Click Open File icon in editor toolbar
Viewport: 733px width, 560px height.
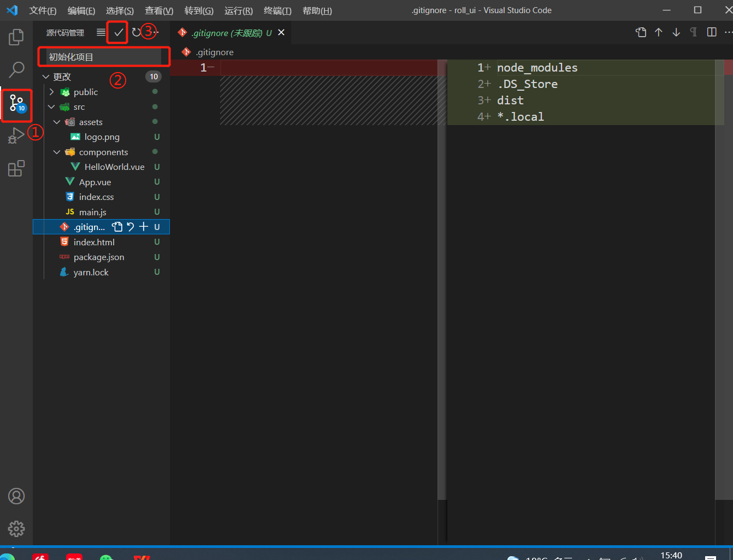pyautogui.click(x=641, y=32)
